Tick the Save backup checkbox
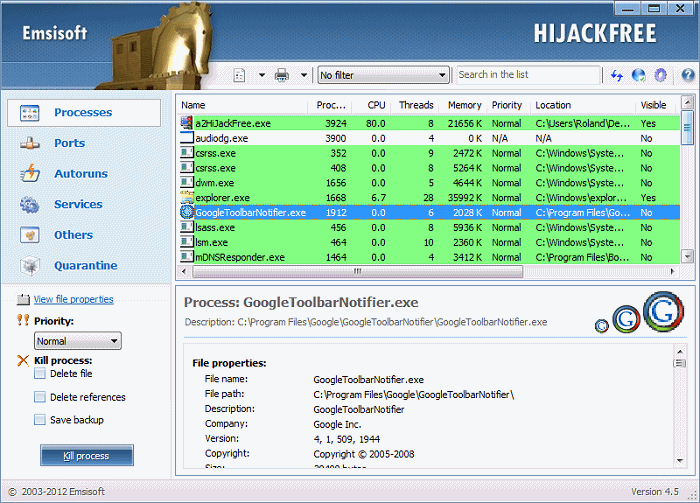 click(40, 420)
